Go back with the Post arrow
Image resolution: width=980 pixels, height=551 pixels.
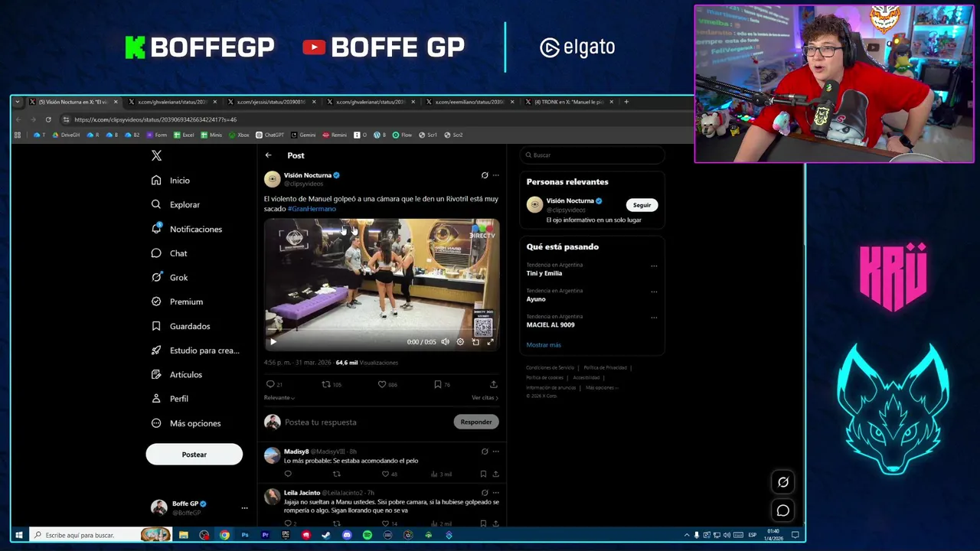pyautogui.click(x=269, y=155)
